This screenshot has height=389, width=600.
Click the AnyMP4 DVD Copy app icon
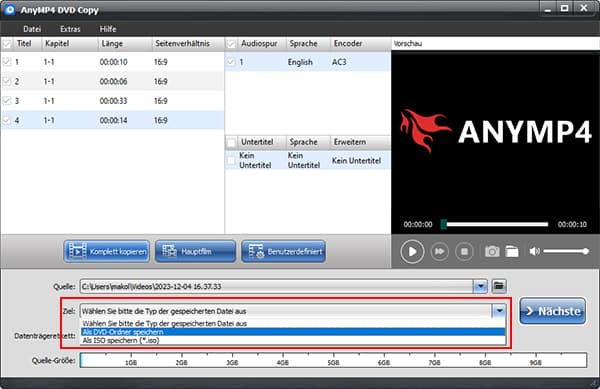10,9
